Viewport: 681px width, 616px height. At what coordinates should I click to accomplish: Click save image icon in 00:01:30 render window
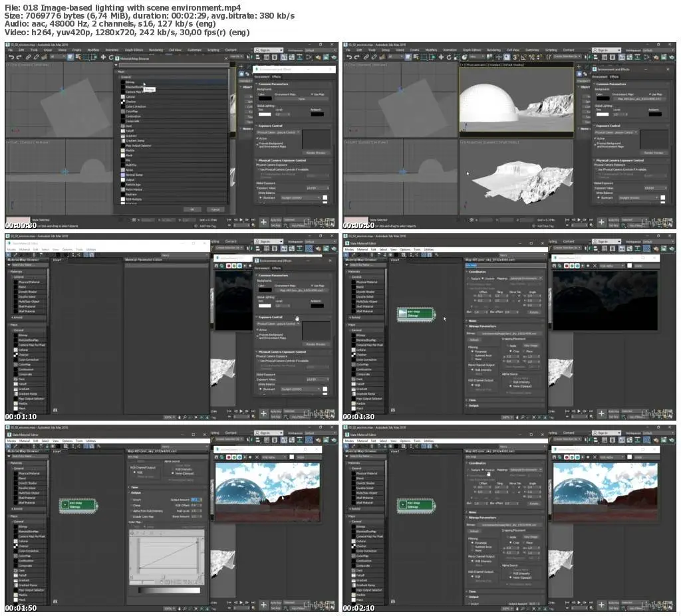(x=555, y=265)
